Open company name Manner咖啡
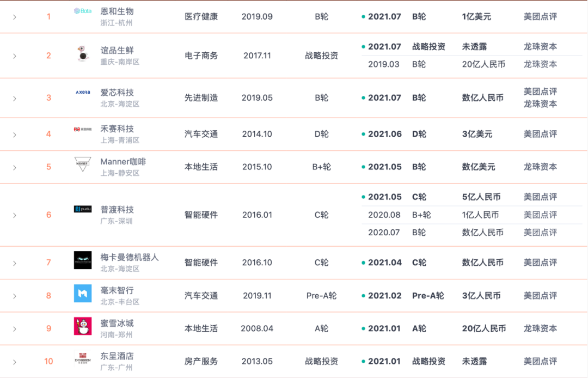The height and width of the screenshot is (378, 588). point(123,162)
